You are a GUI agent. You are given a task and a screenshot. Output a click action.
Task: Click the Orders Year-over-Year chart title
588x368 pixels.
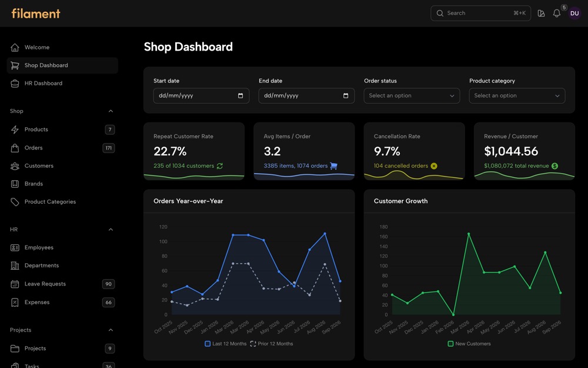[188, 201]
